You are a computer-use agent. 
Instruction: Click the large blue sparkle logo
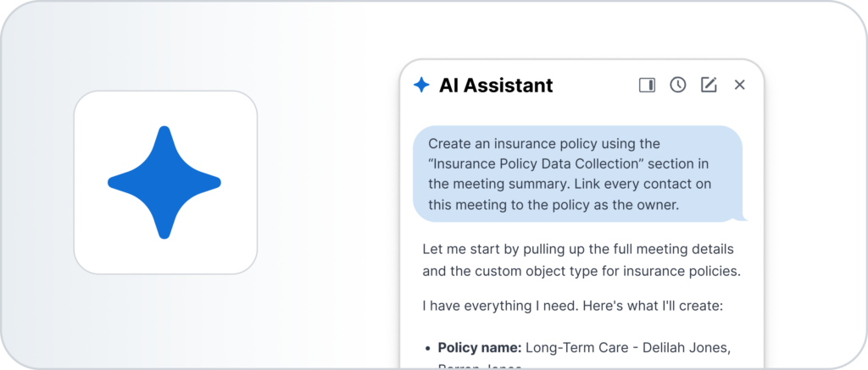[x=164, y=183]
